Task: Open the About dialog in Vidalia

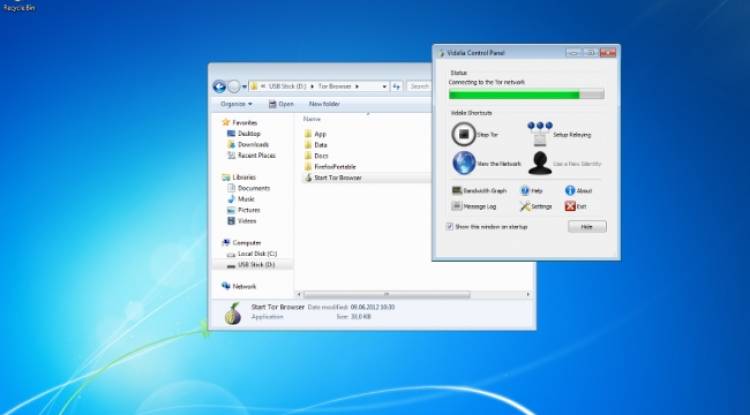Action: [579, 190]
